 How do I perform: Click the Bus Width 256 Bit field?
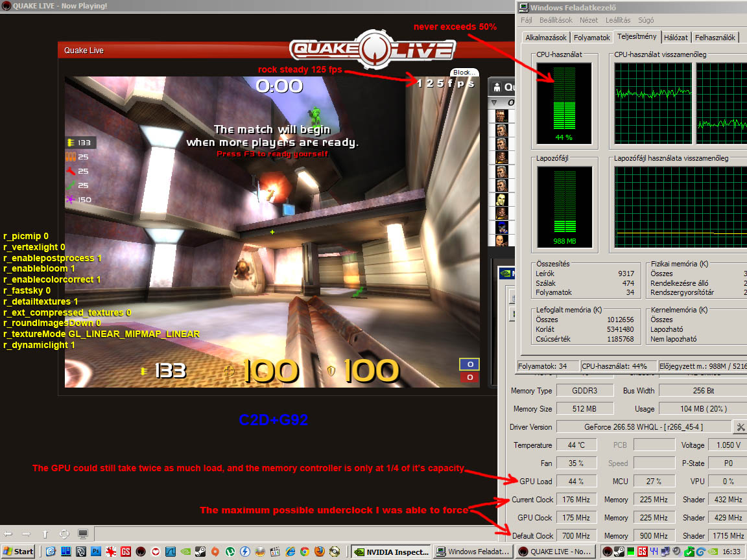pos(703,390)
